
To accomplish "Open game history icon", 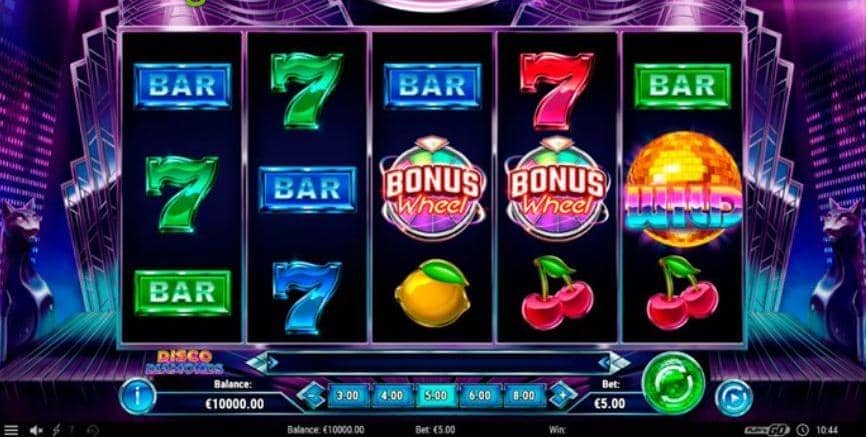I will (93, 430).
